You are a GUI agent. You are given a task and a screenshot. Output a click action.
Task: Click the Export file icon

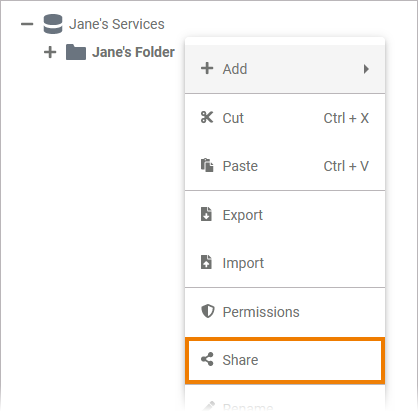pyautogui.click(x=206, y=214)
